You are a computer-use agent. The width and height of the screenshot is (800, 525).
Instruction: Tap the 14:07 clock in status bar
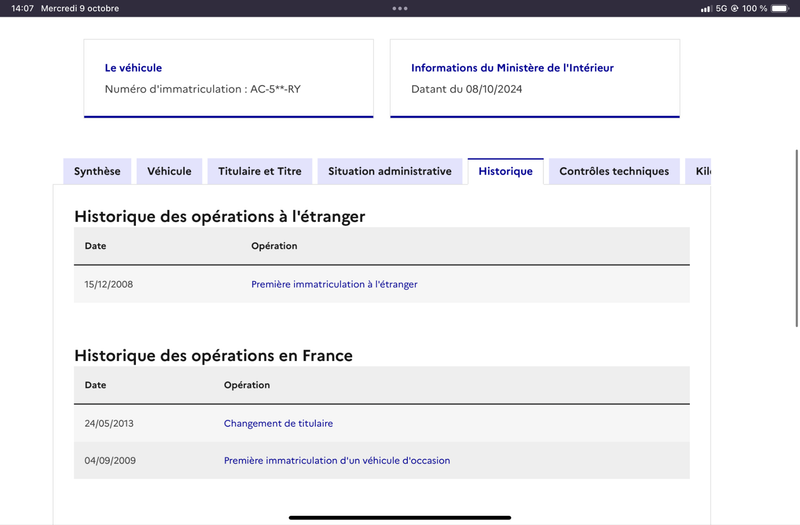click(22, 8)
